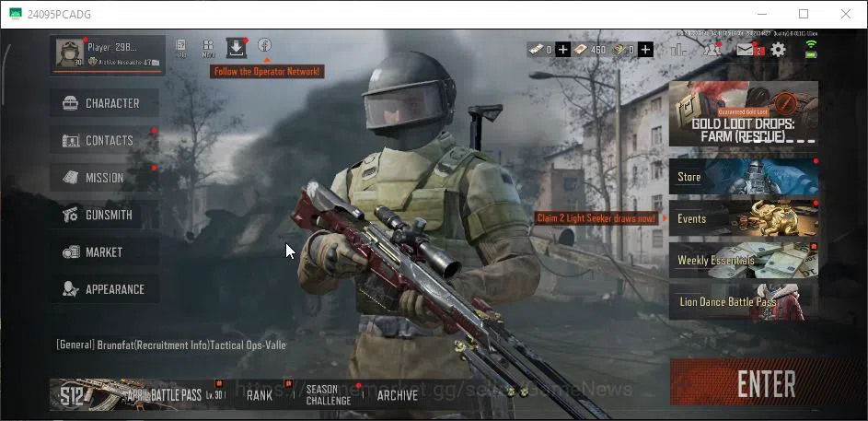The width and height of the screenshot is (868, 421).
Task: Click the gun icon beside GUNSMITH
Action: pyautogui.click(x=70, y=215)
